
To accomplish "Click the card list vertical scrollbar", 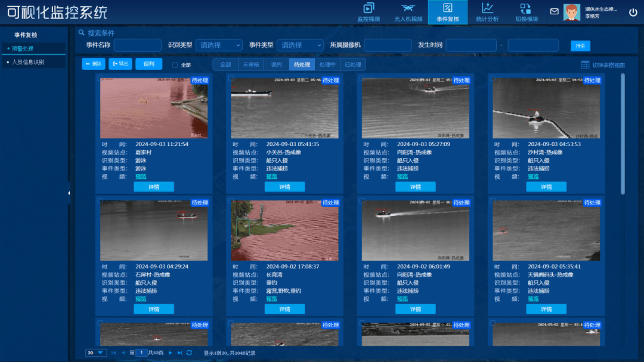I will tap(623, 134).
